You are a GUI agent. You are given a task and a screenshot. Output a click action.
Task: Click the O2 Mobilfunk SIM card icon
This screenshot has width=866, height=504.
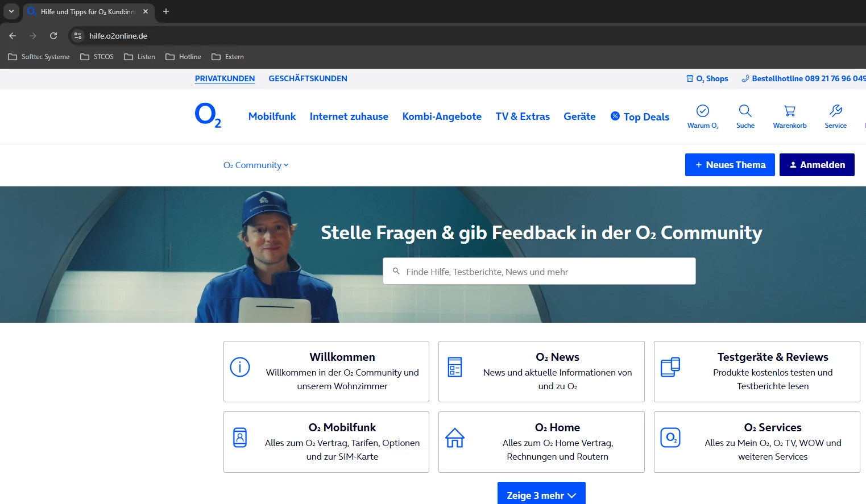click(240, 438)
